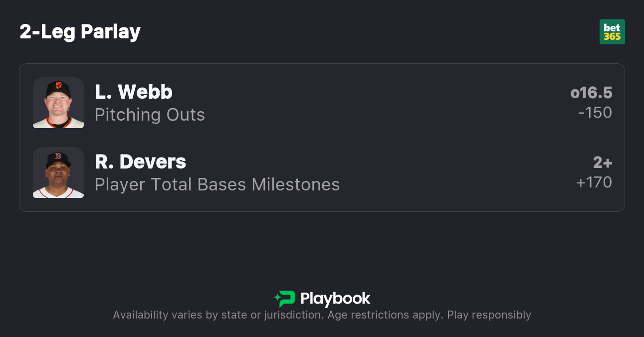Open L. Webb's player headshot
Image resolution: width=644 pixels, height=337 pixels.
point(58,103)
